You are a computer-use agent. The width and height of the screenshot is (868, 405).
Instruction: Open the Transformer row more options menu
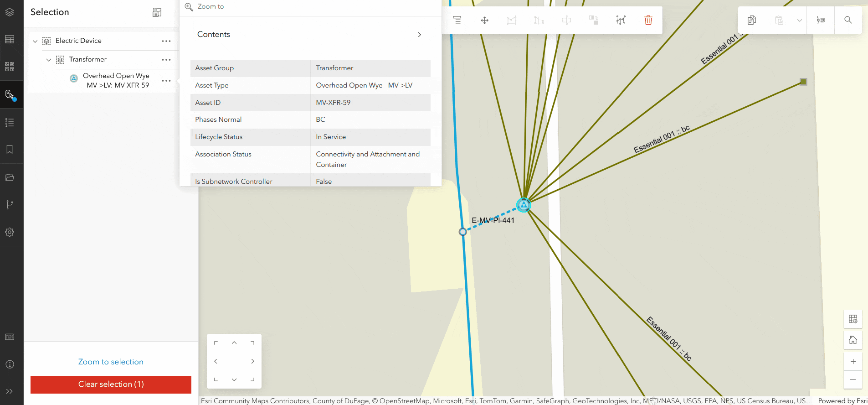[x=166, y=60]
